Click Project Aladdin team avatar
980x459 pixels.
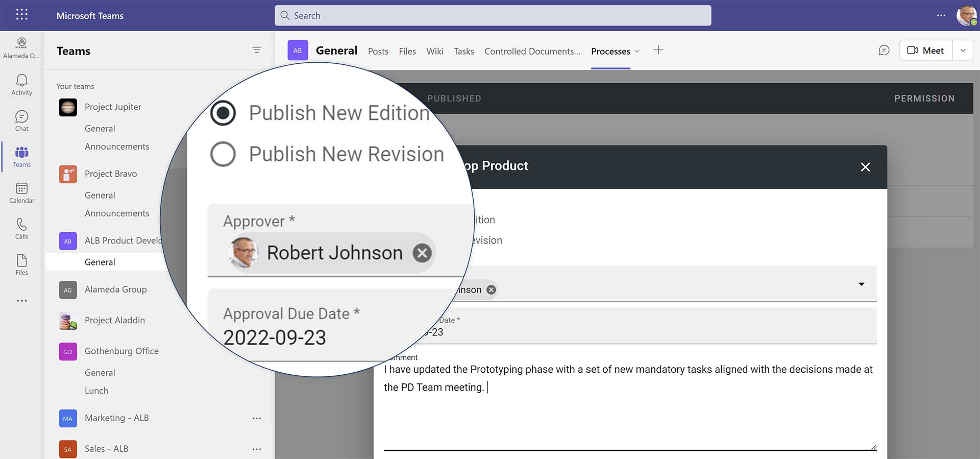click(x=68, y=321)
